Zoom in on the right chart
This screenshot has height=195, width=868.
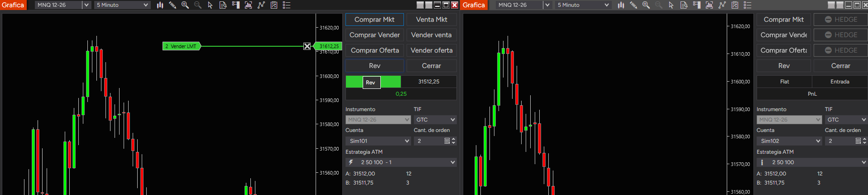(646, 5)
